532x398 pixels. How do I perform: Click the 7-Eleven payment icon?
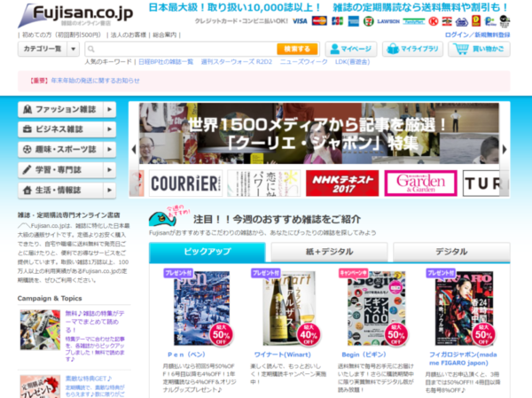coord(369,21)
